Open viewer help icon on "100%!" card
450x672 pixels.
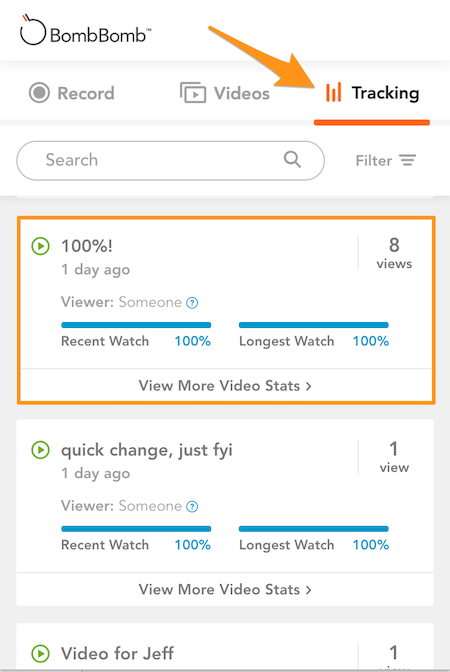pyautogui.click(x=192, y=303)
